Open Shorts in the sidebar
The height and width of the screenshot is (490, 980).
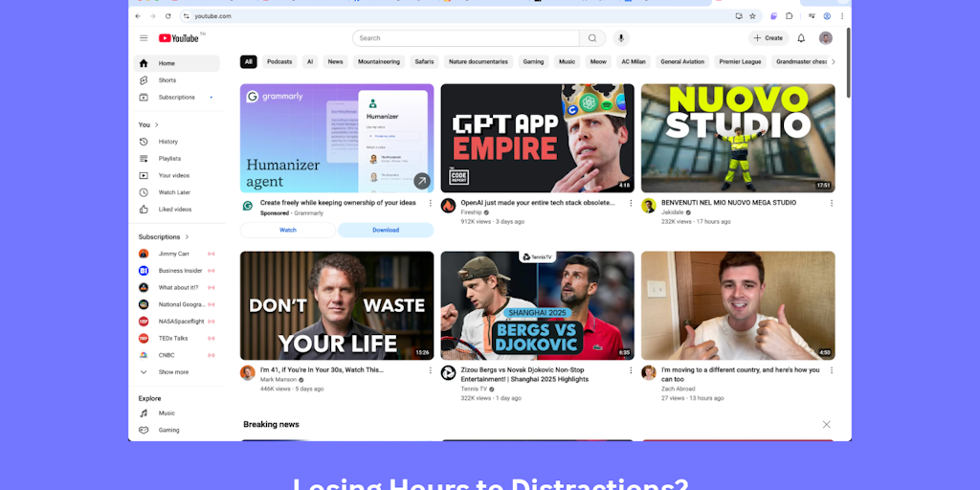click(176, 80)
